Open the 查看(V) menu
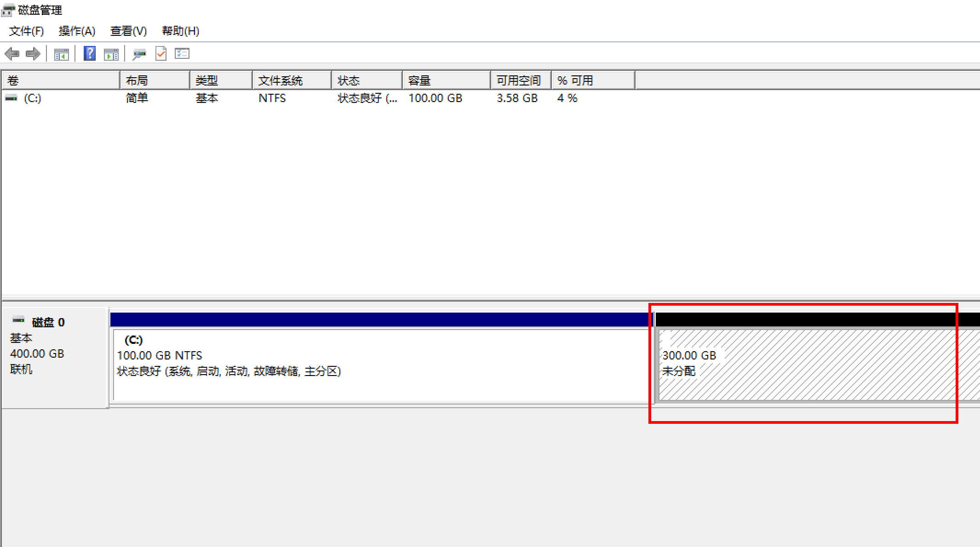The width and height of the screenshot is (980, 547). (128, 31)
